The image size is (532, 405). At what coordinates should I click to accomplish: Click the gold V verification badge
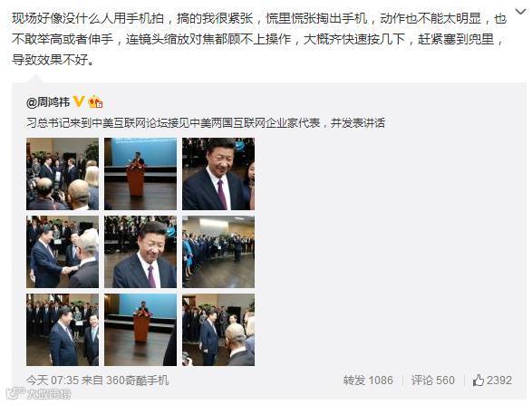coord(79,101)
